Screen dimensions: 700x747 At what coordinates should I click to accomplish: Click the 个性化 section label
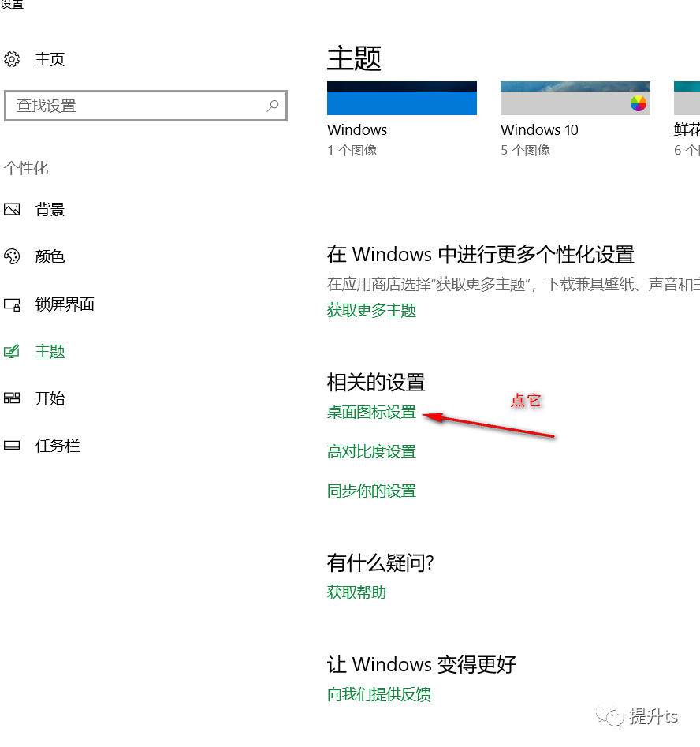(x=26, y=168)
